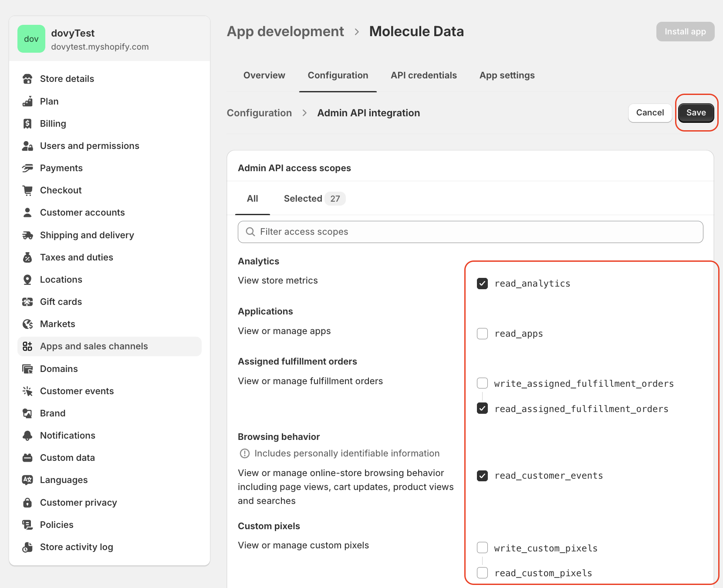This screenshot has height=588, width=723.
Task: Click the dovyTest store avatar
Action: pos(31,39)
